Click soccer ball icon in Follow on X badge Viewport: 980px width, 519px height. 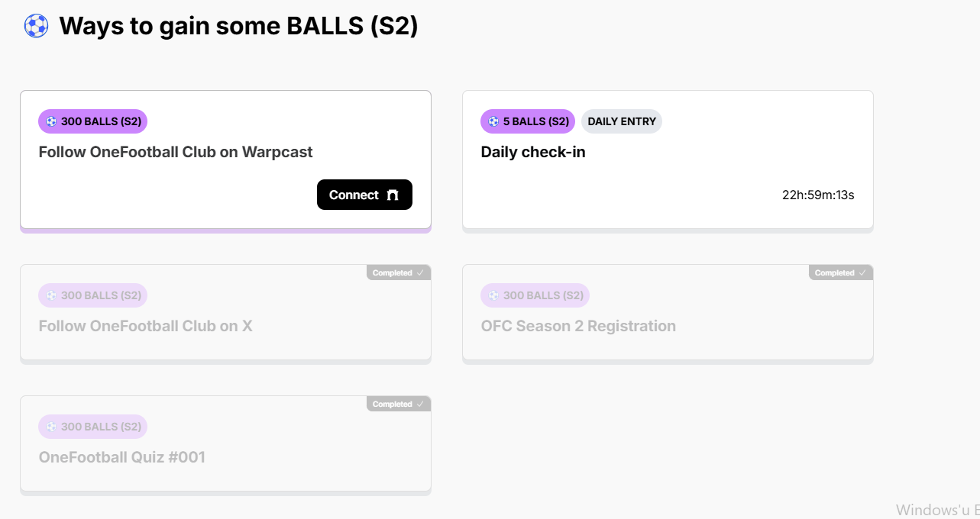[51, 295]
